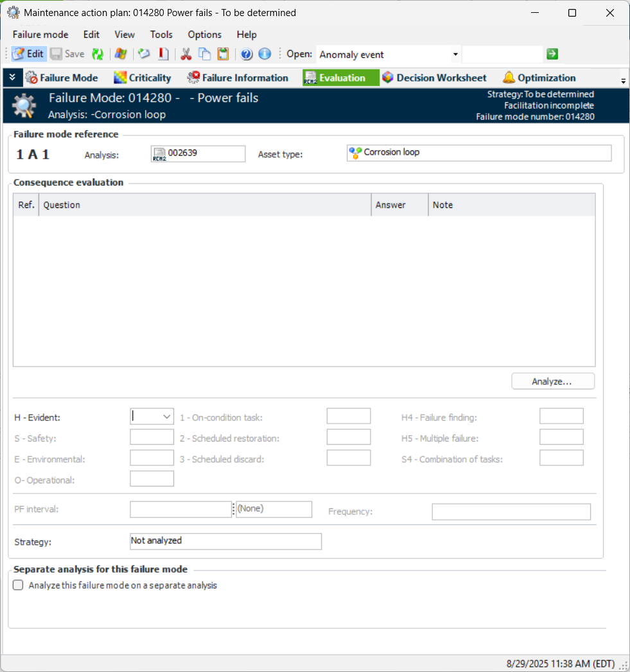
Task: Click the large gear Failure Mode header icon
Action: coord(24,105)
